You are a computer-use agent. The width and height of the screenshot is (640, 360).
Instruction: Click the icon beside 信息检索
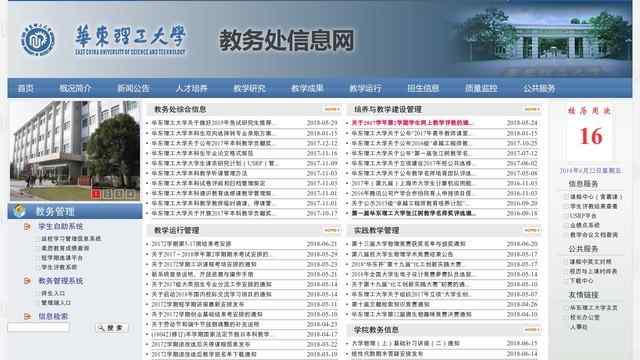(27, 316)
